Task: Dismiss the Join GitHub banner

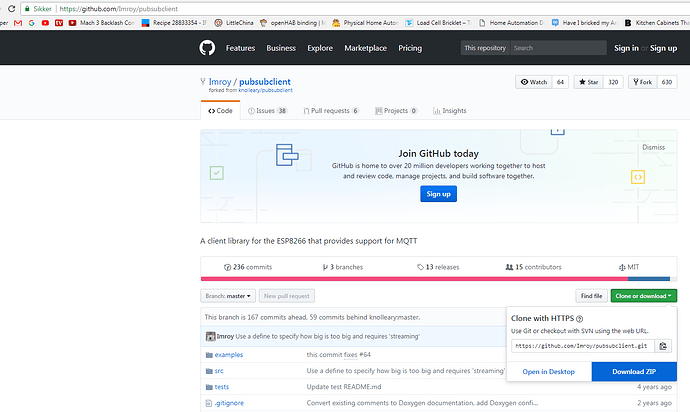Action: (653, 147)
